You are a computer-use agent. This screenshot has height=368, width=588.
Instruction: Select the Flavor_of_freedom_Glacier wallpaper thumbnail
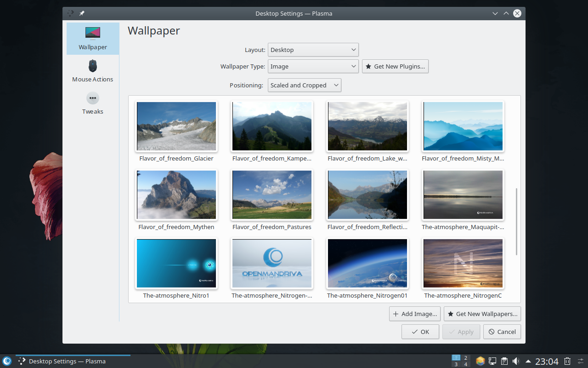(176, 126)
